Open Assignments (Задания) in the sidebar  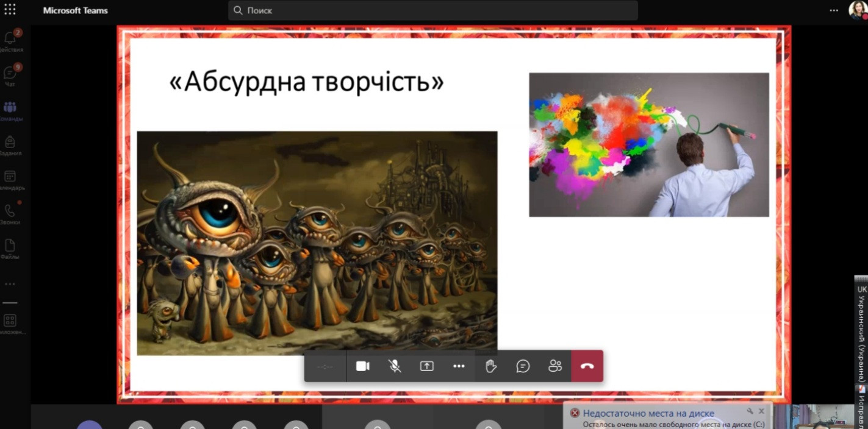point(10,144)
